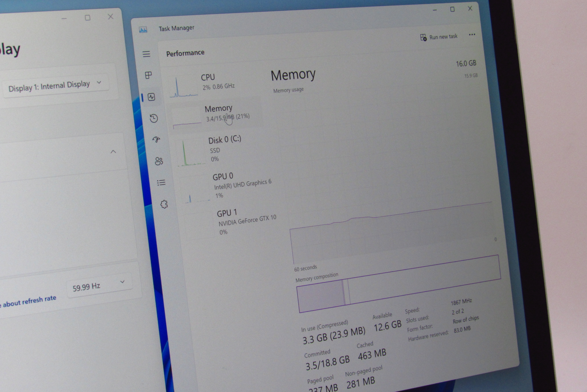Open the Processes page icon
587x392 pixels.
[148, 75]
